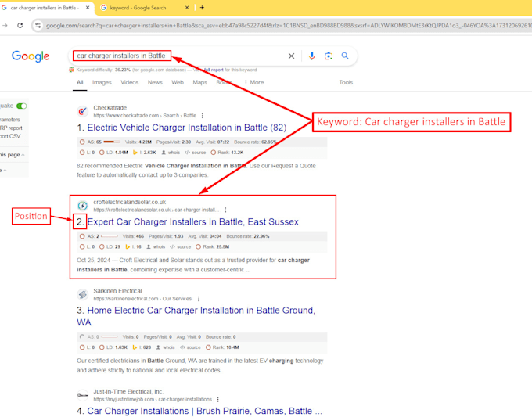Open three-dot menu for Checkatrade result
The image size is (532, 417).
pyautogui.click(x=203, y=116)
